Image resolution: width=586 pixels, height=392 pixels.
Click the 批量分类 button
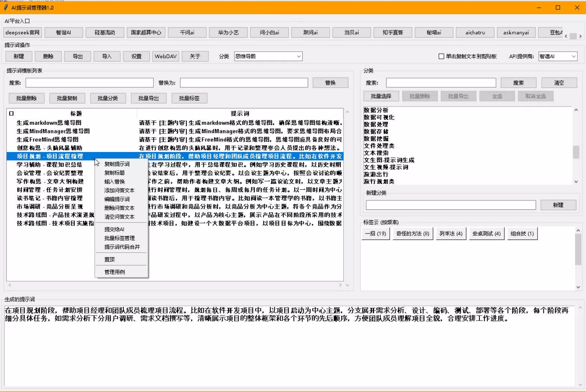[x=108, y=98]
